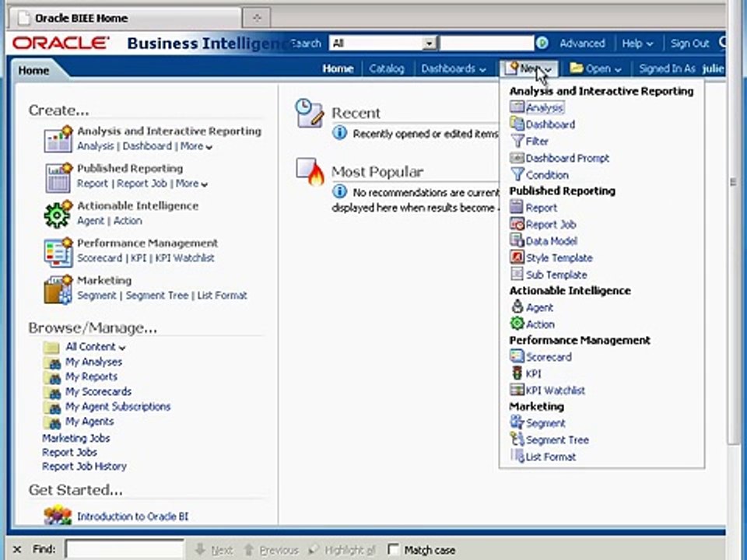Click the Advanced search link

(582, 44)
